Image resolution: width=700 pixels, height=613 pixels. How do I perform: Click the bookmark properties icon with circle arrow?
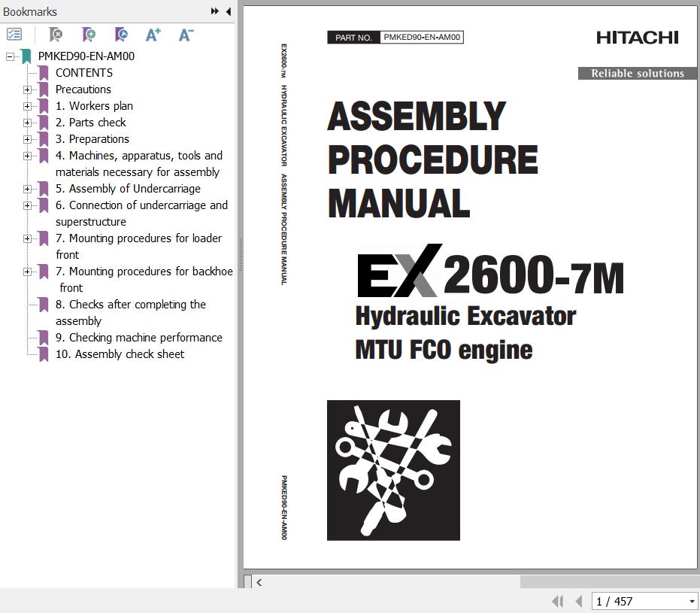(121, 35)
